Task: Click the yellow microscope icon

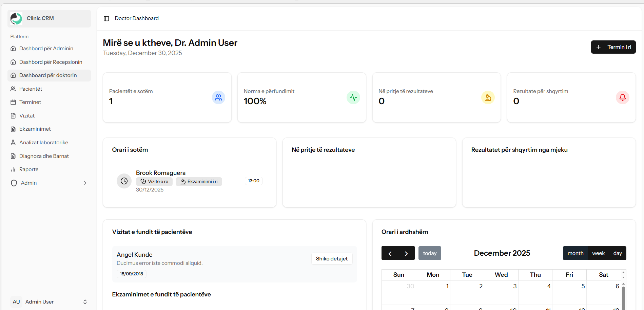Action: pyautogui.click(x=488, y=97)
